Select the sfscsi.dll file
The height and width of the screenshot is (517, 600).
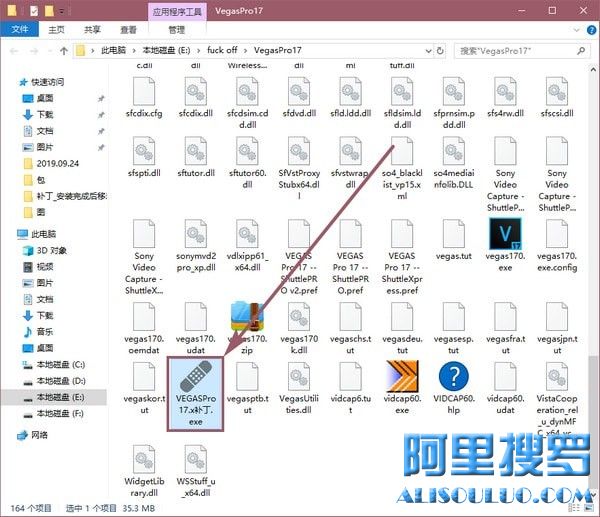pos(557,98)
